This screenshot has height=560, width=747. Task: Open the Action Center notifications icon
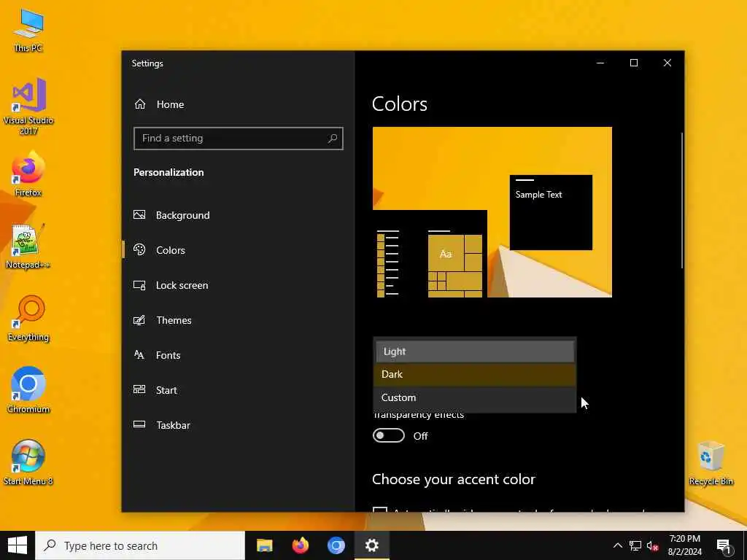[x=724, y=545]
